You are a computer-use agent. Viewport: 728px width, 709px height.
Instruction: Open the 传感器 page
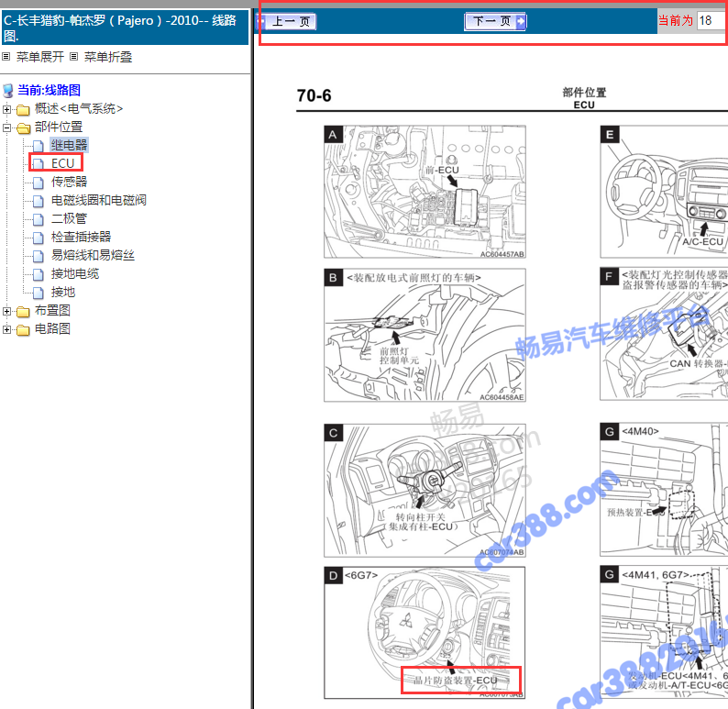tap(69, 182)
